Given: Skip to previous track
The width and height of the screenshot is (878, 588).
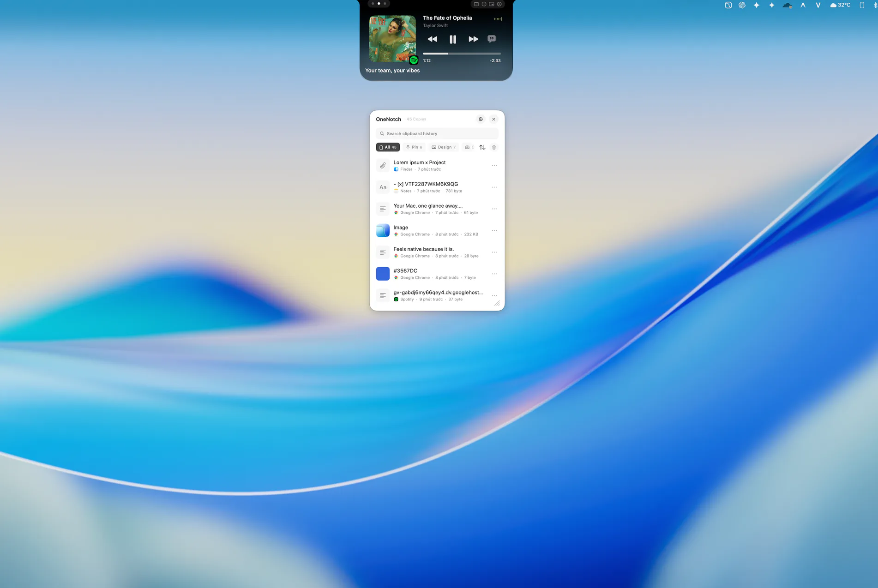Looking at the screenshot, I should click(432, 39).
